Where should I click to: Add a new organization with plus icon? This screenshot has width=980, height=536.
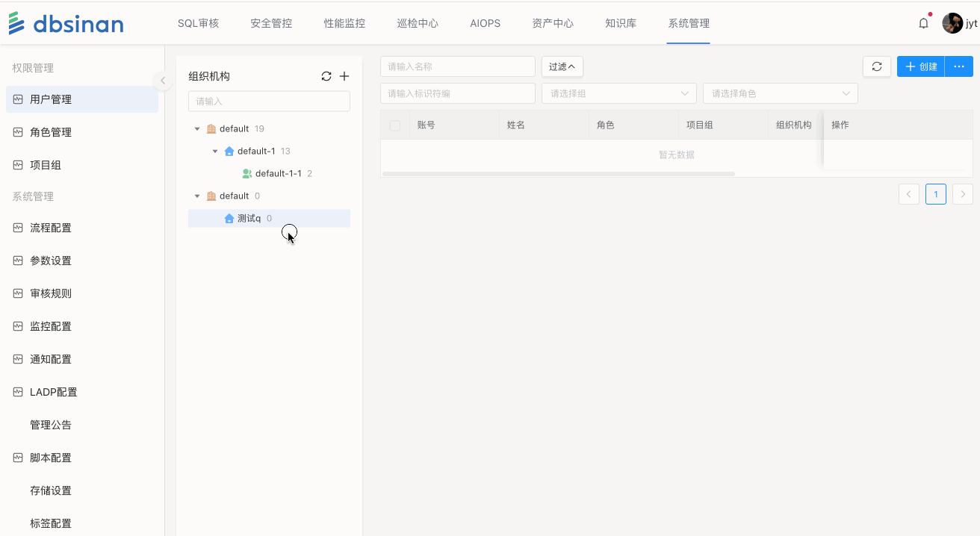(344, 76)
